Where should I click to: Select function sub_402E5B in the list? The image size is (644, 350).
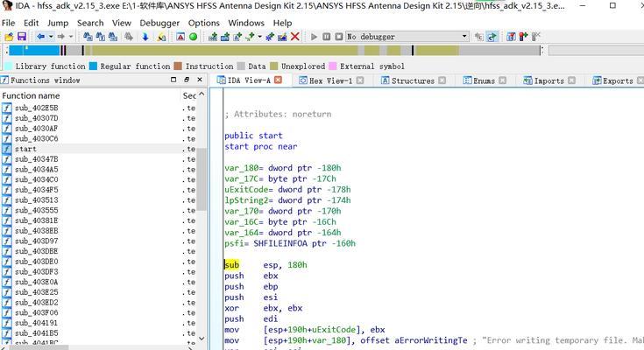pyautogui.click(x=98, y=108)
